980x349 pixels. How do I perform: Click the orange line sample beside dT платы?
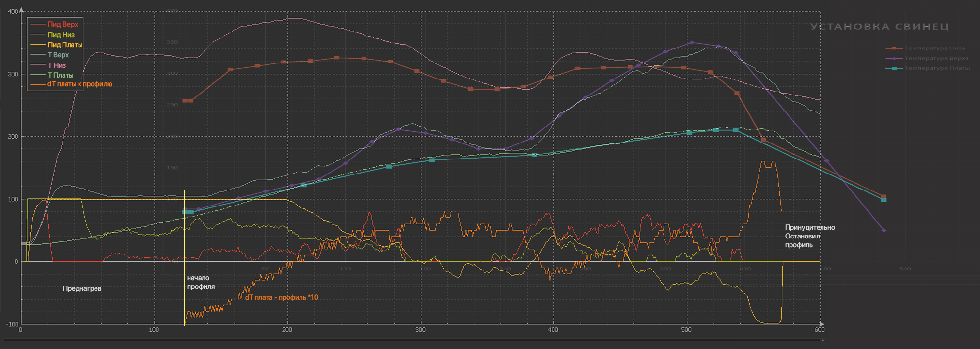(37, 84)
